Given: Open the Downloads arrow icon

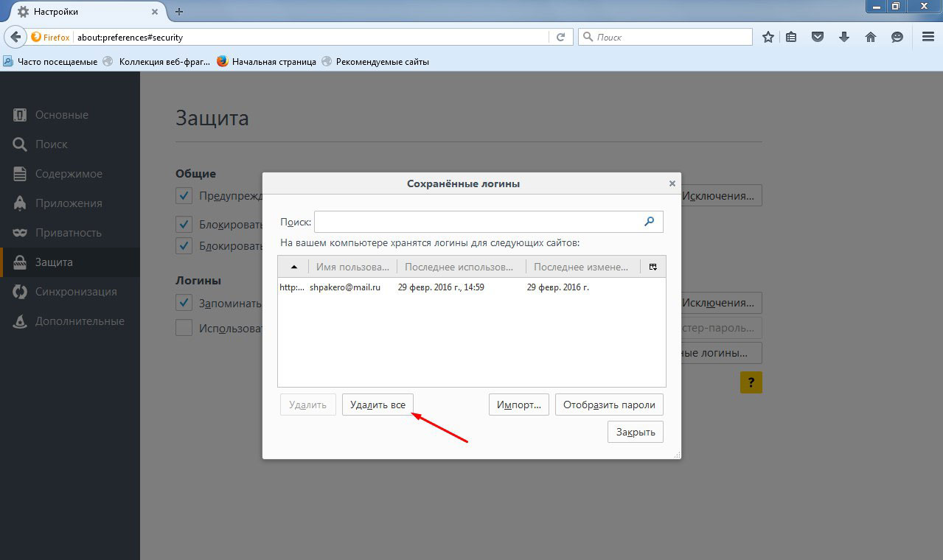Looking at the screenshot, I should point(844,37).
